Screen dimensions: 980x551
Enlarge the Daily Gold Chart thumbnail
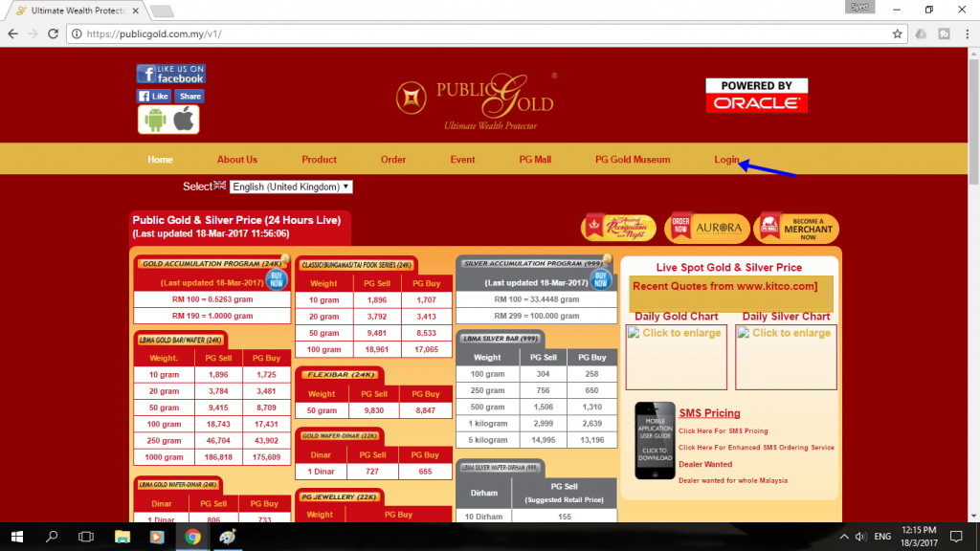click(x=677, y=358)
